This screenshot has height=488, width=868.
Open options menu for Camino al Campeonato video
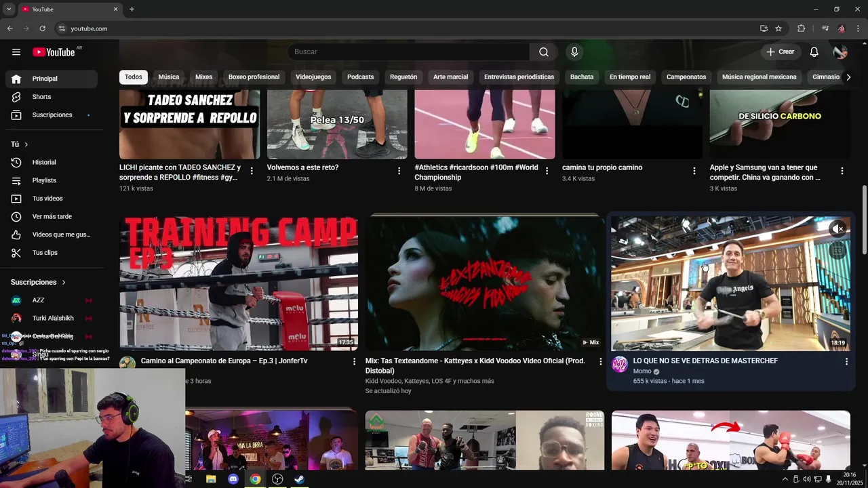click(x=354, y=362)
